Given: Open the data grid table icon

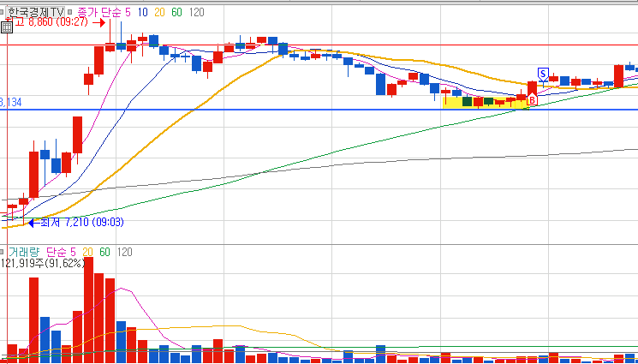Looking at the screenshot, I should (x=7, y=27).
